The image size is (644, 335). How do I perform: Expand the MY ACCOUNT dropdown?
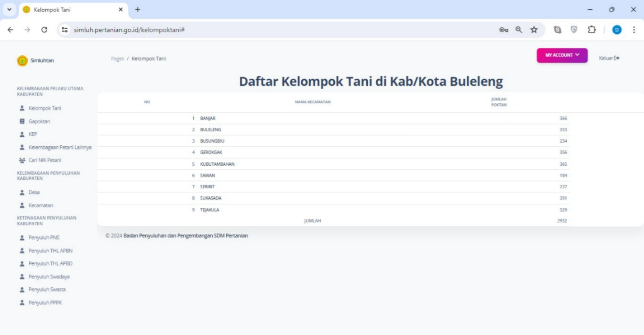(x=562, y=55)
